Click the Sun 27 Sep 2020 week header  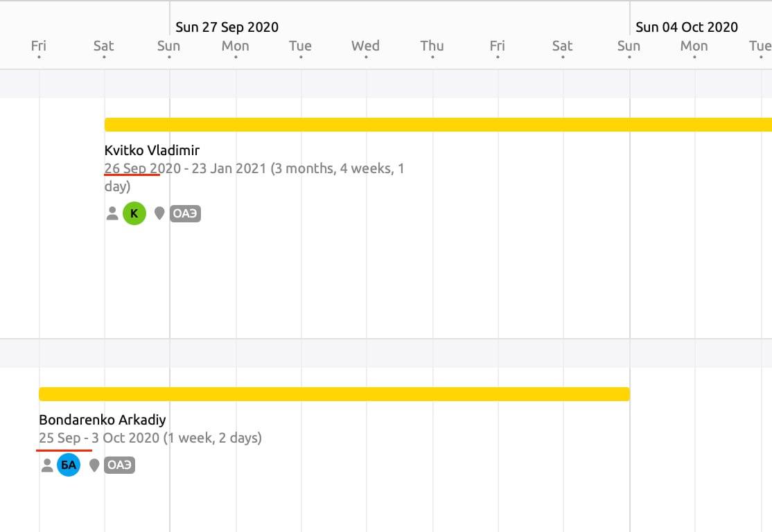click(x=227, y=27)
